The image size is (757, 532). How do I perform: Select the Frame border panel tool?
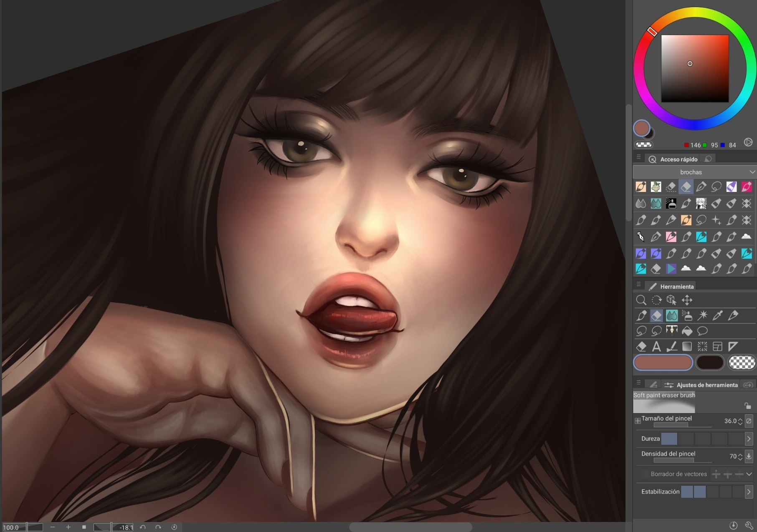[x=717, y=346]
